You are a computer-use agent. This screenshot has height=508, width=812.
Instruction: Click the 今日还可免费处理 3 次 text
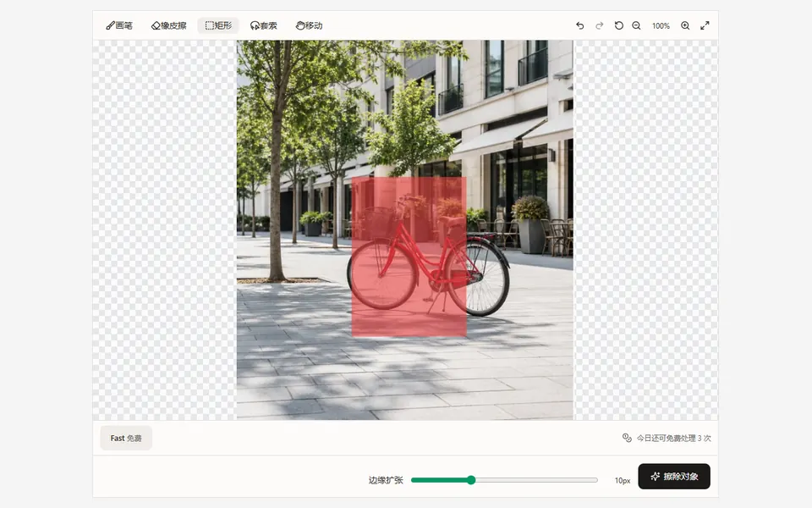(674, 438)
